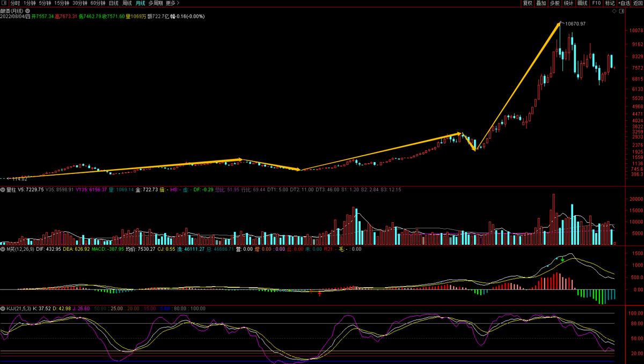The height and width of the screenshot is (364, 644).
Task: Click the 叠加 overlay button
Action: tap(541, 3)
